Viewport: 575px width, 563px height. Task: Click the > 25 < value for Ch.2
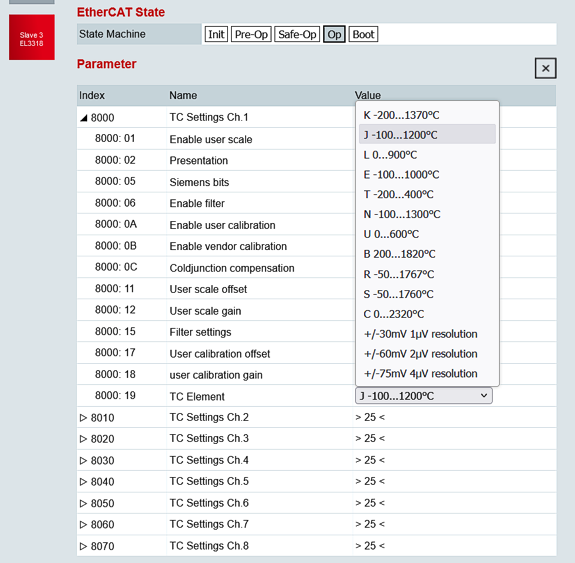[x=370, y=417]
